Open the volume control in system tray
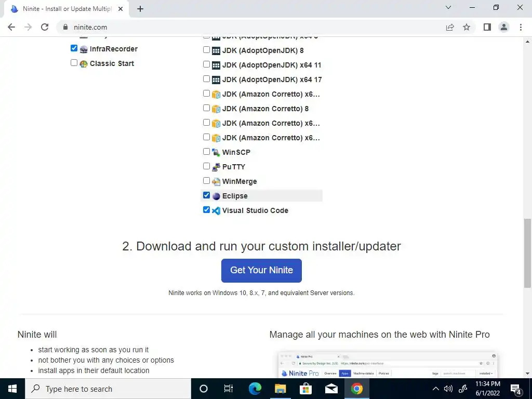Image resolution: width=532 pixels, height=399 pixels. click(448, 389)
